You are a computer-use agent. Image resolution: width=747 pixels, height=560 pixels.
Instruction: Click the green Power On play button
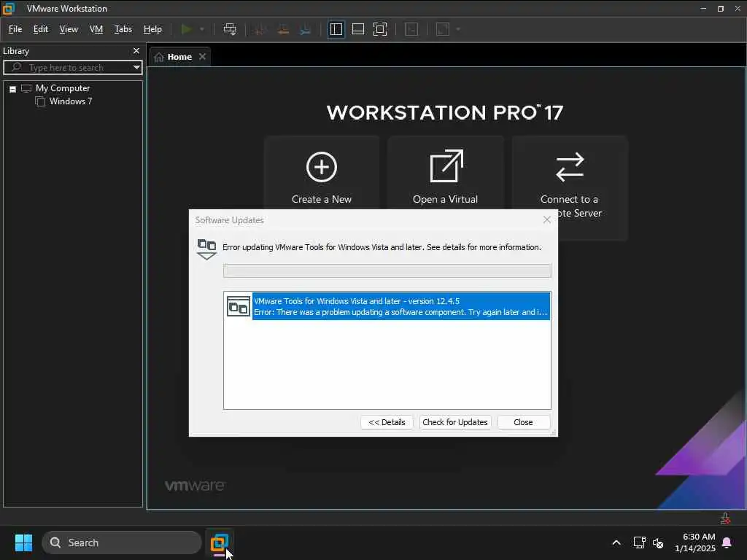click(186, 29)
